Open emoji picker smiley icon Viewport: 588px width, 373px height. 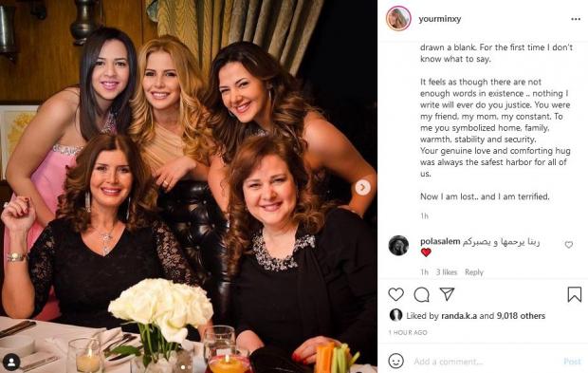(395, 361)
